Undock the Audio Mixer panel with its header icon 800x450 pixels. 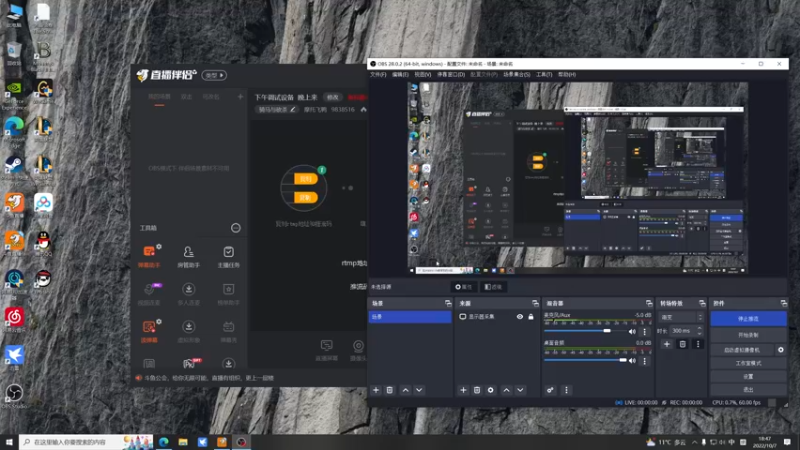[649, 303]
